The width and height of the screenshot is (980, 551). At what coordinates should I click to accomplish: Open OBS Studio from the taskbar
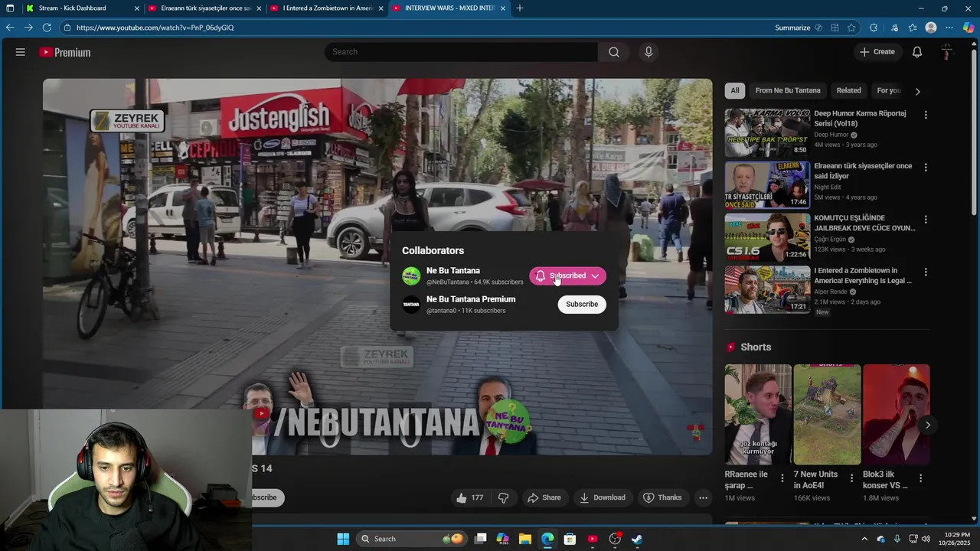click(x=615, y=539)
